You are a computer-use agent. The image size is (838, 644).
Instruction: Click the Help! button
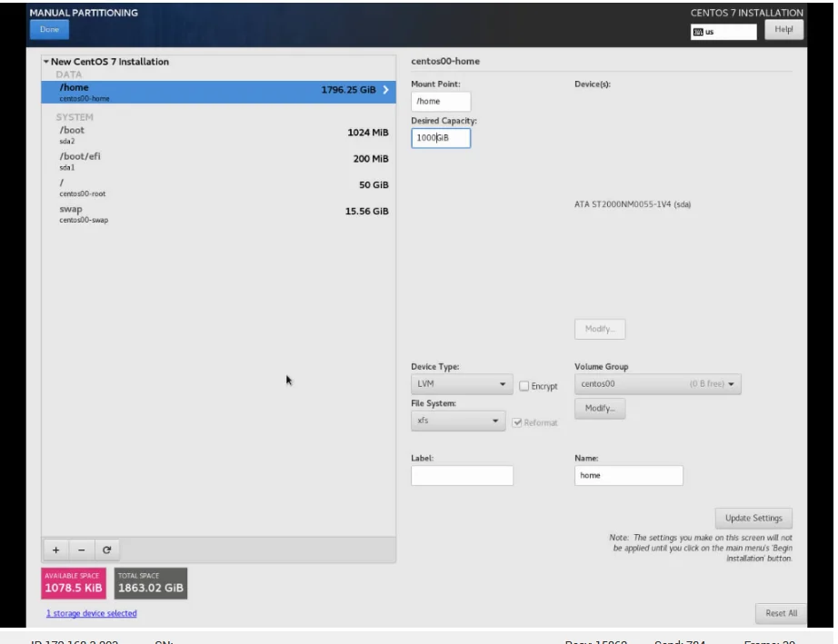click(783, 29)
